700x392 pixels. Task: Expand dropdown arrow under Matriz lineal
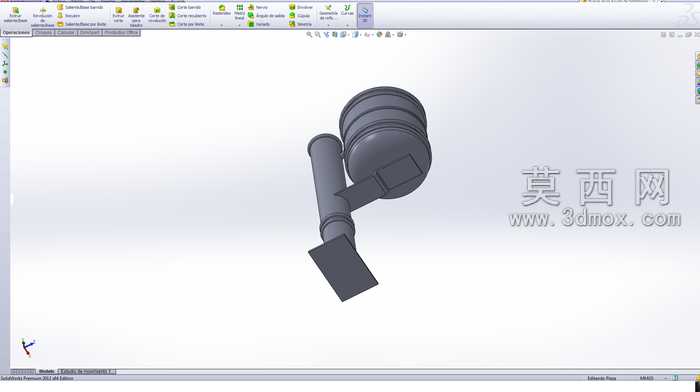[240, 25]
